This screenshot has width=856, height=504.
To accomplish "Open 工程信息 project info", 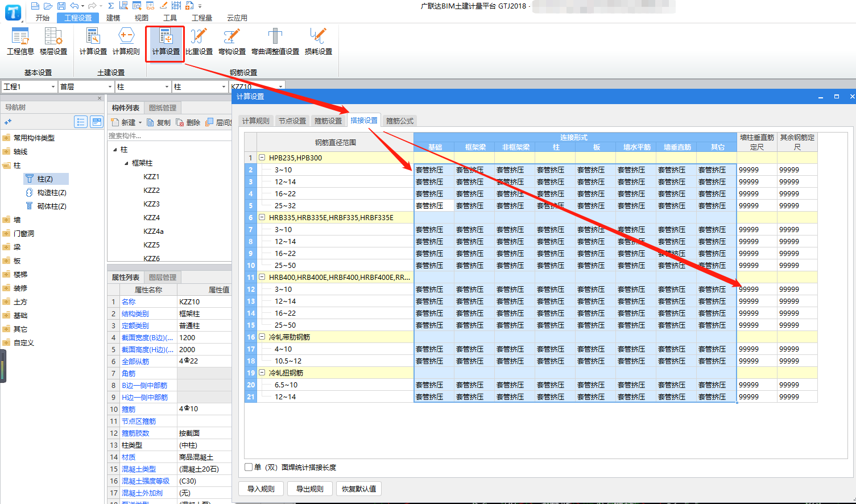I will (20, 42).
